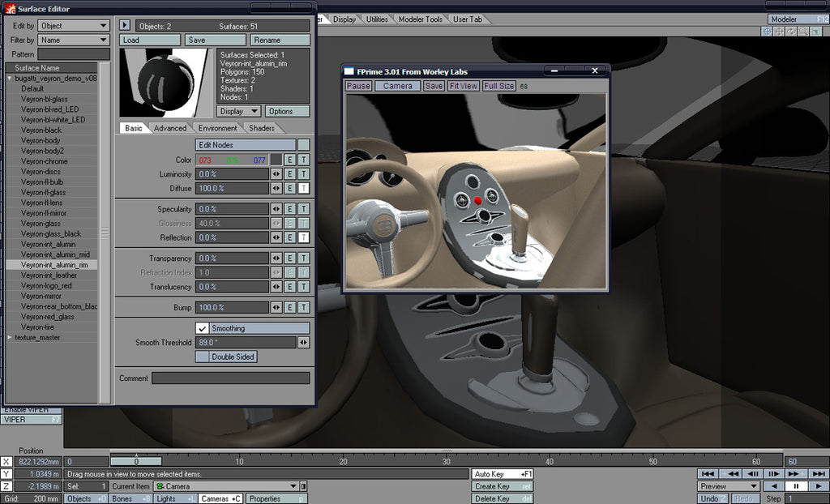Image resolution: width=830 pixels, height=504 pixels.
Task: Open the Edit by Object dropdown
Action: pyautogui.click(x=73, y=25)
